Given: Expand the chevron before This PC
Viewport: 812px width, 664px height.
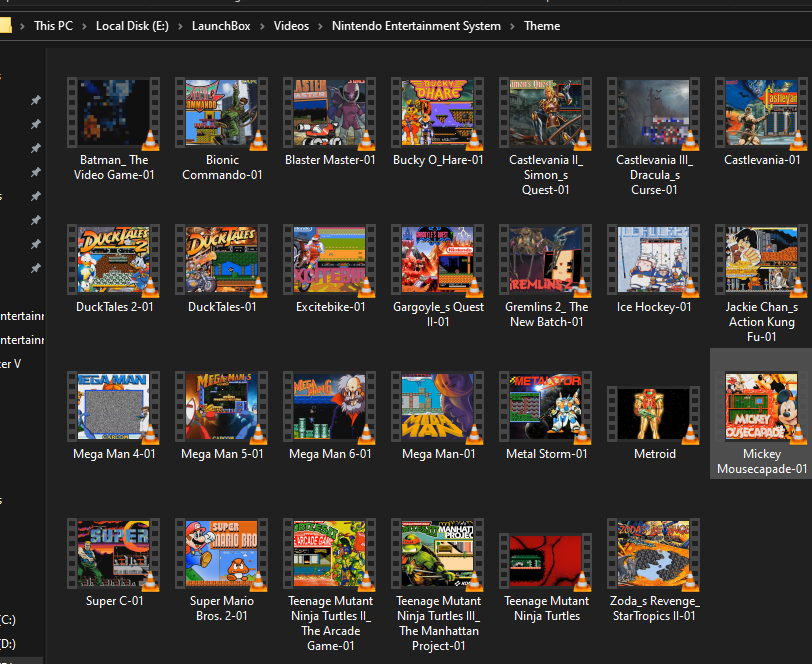Looking at the screenshot, I should [22, 26].
